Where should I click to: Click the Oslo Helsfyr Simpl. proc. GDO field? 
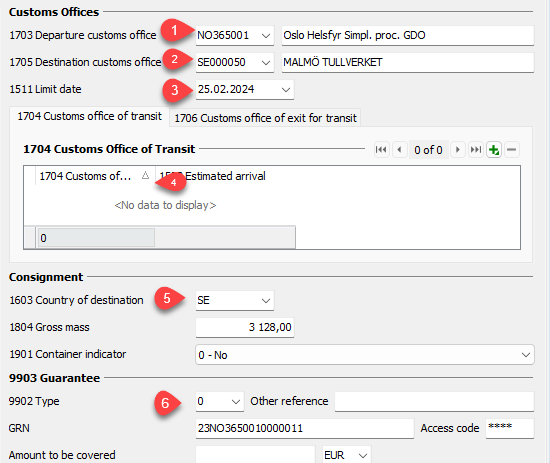[x=408, y=35]
